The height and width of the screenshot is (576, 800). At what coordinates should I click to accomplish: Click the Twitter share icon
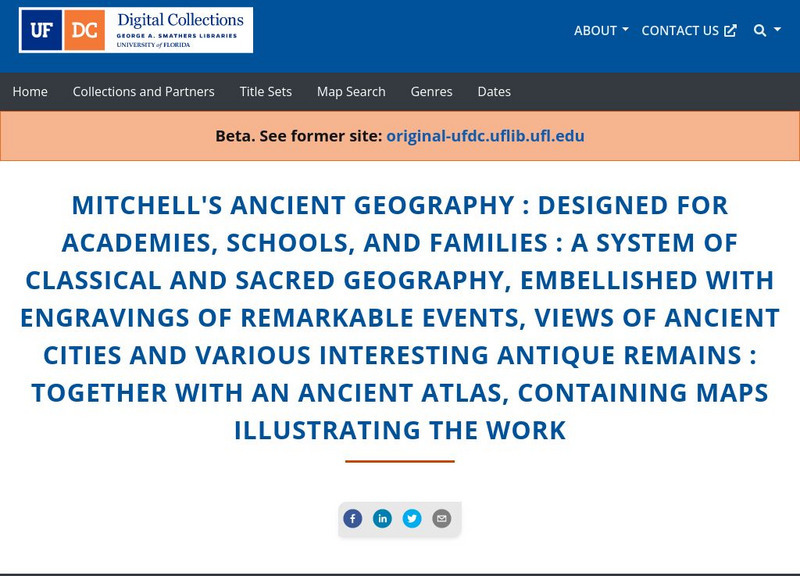(x=411, y=518)
